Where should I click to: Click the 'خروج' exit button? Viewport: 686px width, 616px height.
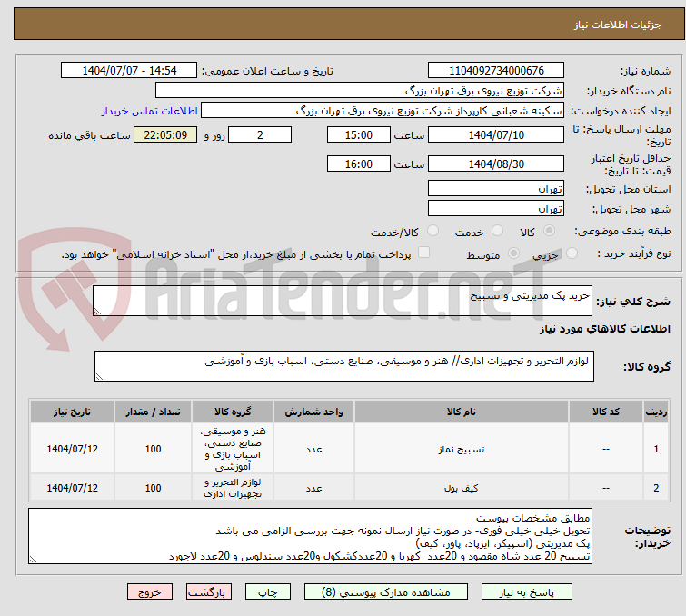coord(150,592)
